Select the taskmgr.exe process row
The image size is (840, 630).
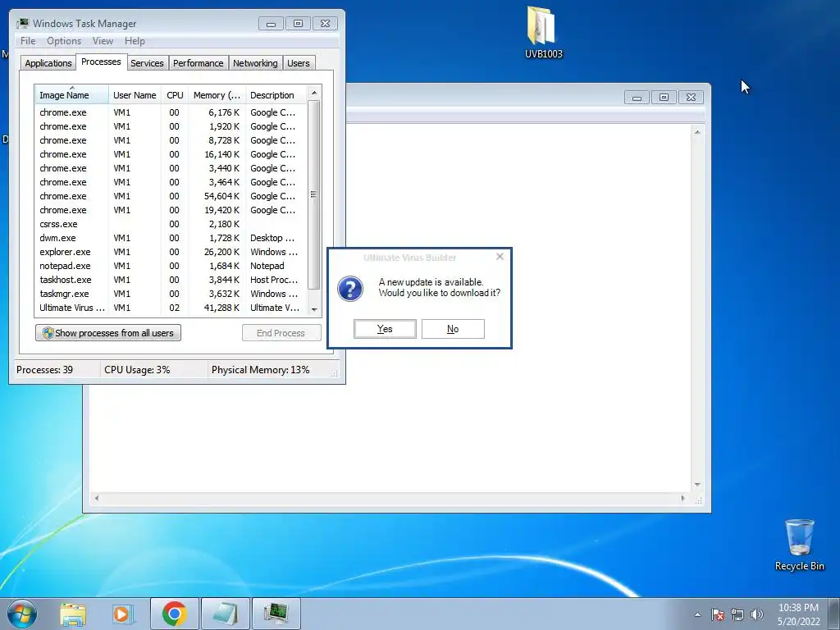171,294
